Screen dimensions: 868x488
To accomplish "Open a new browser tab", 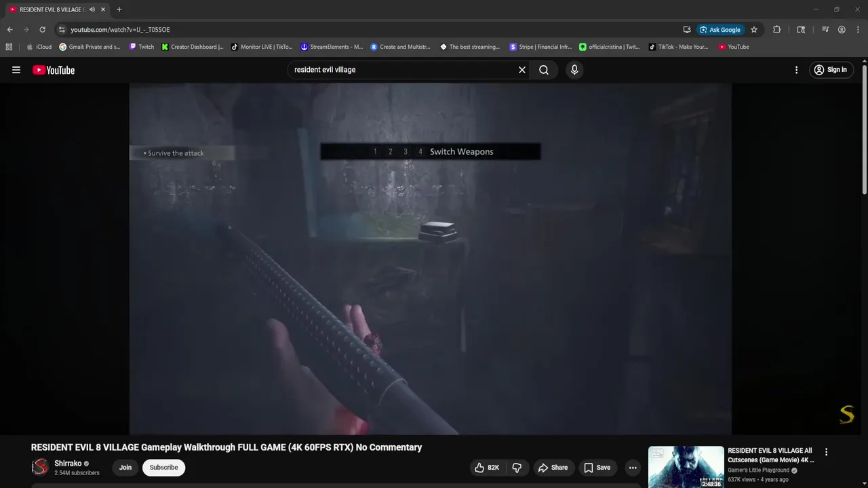I will [119, 9].
